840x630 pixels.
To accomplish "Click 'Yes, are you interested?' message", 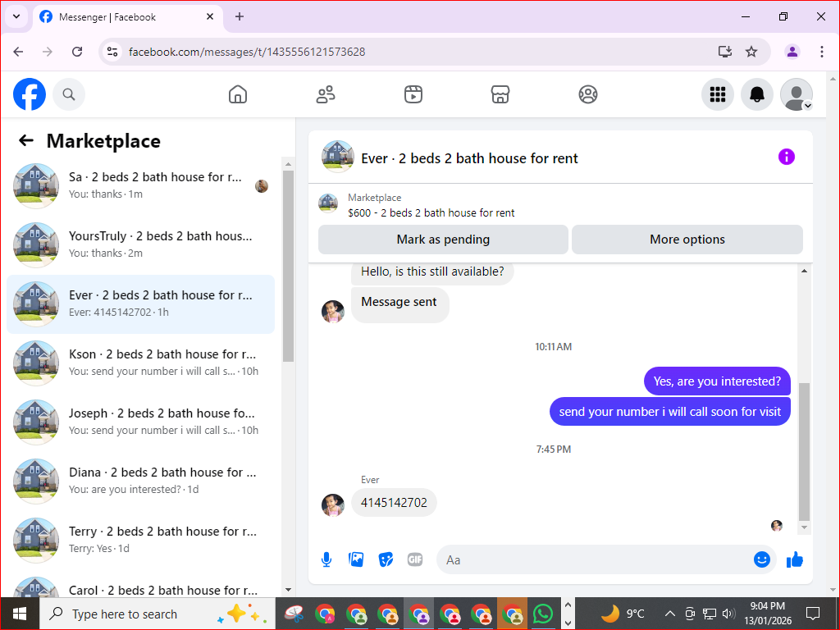I will click(717, 381).
